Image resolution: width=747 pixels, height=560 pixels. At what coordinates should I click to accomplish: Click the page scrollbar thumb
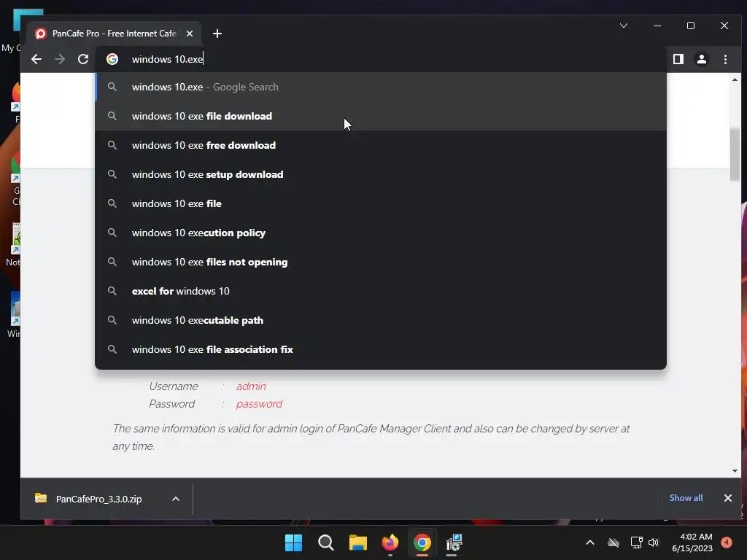(x=735, y=155)
